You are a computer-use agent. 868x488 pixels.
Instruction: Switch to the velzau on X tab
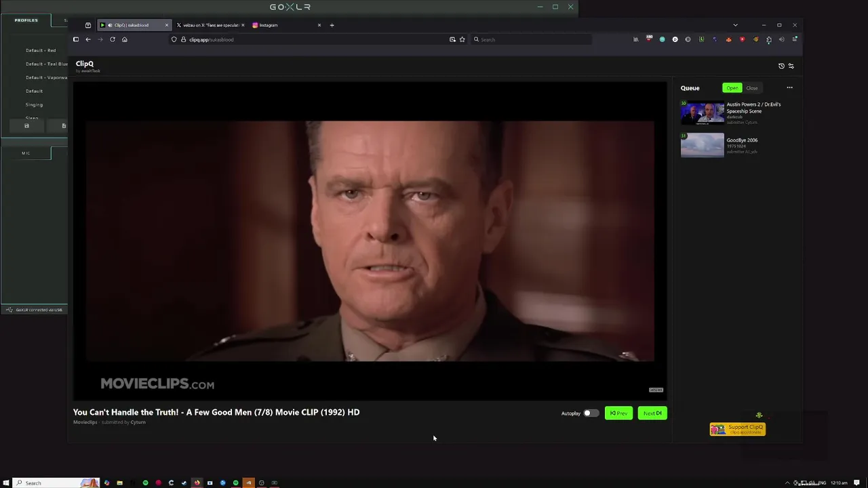click(210, 25)
